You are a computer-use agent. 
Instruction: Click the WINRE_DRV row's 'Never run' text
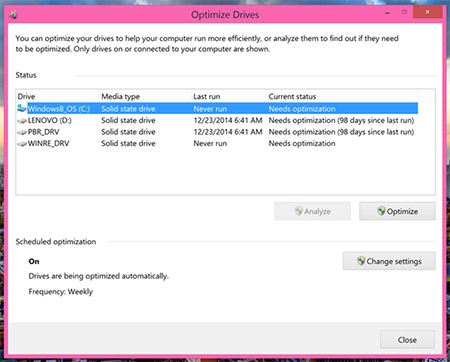coord(210,144)
